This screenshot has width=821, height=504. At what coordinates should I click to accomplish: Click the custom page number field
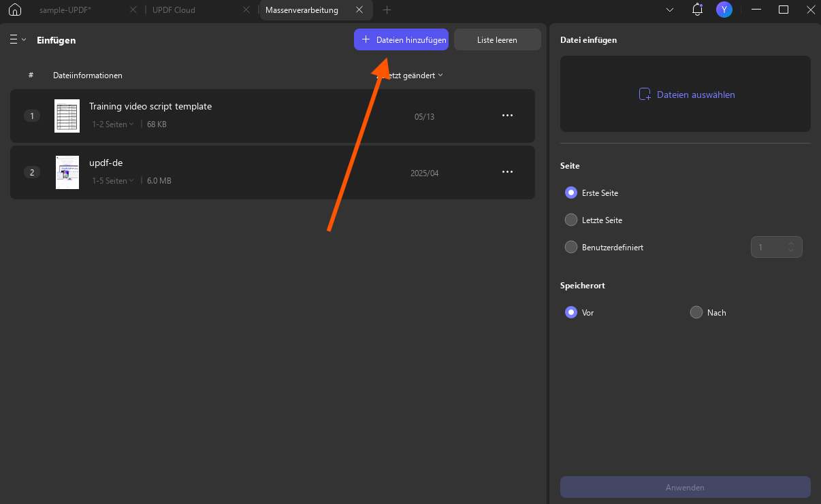coord(776,247)
